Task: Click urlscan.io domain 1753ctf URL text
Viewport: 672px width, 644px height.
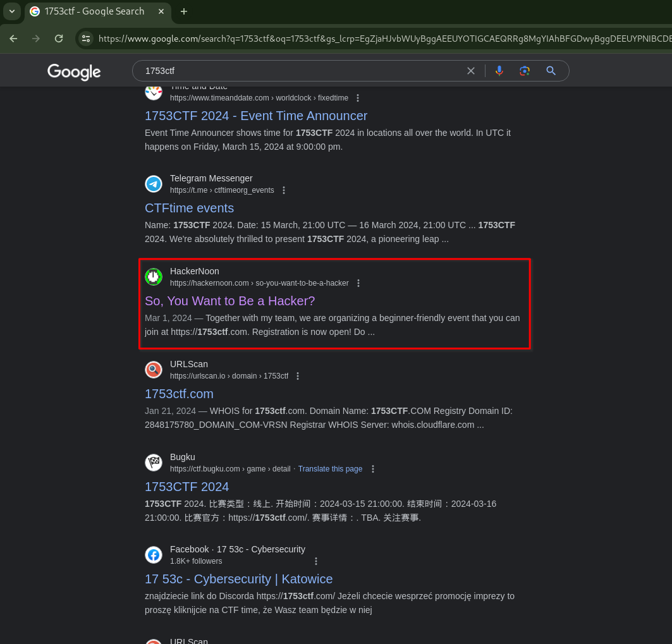Action: 229,376
